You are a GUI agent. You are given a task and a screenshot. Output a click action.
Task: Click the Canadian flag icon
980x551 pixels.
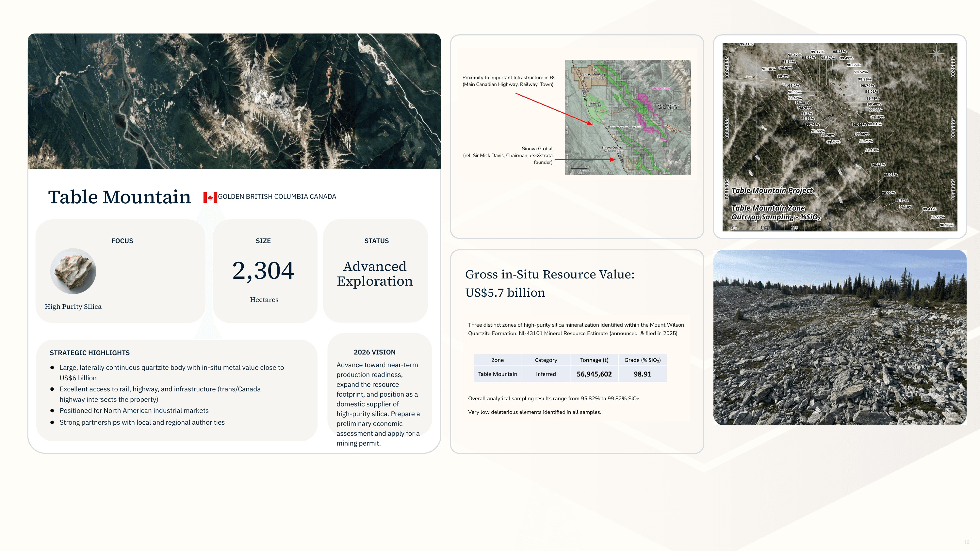(x=210, y=197)
